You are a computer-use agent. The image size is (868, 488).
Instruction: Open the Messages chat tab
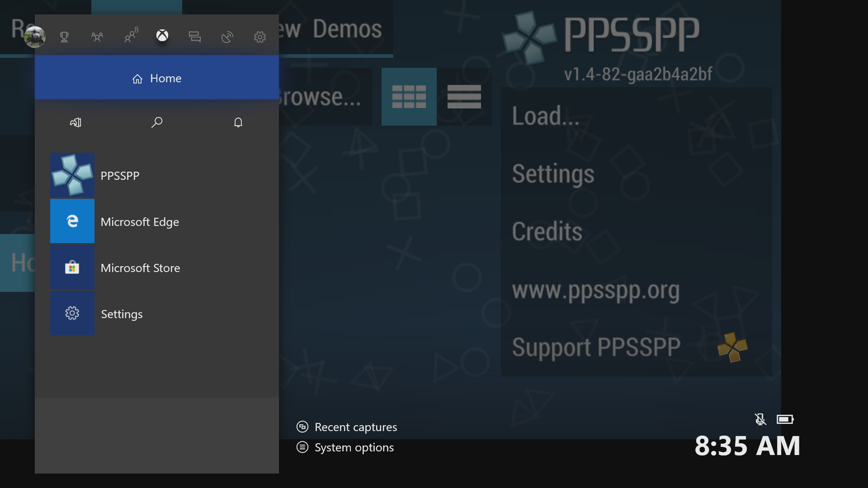pyautogui.click(x=195, y=37)
